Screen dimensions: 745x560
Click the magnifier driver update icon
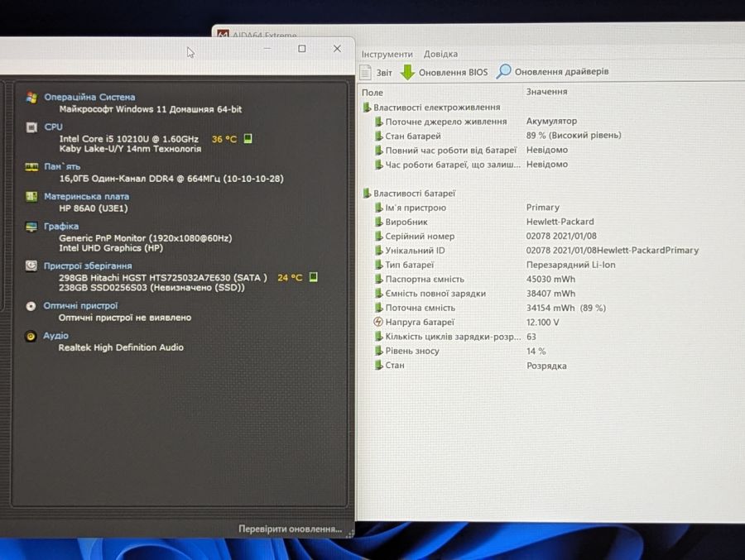click(x=503, y=71)
